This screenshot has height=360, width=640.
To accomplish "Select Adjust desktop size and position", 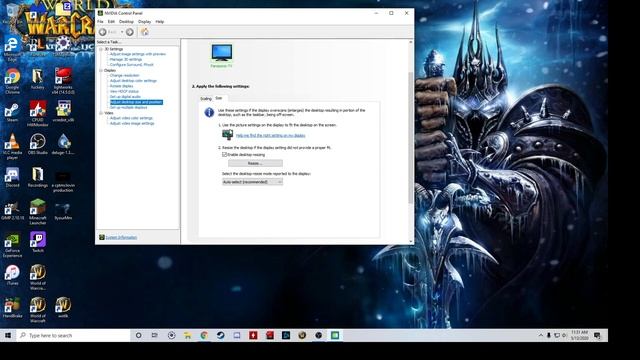I will tap(136, 102).
